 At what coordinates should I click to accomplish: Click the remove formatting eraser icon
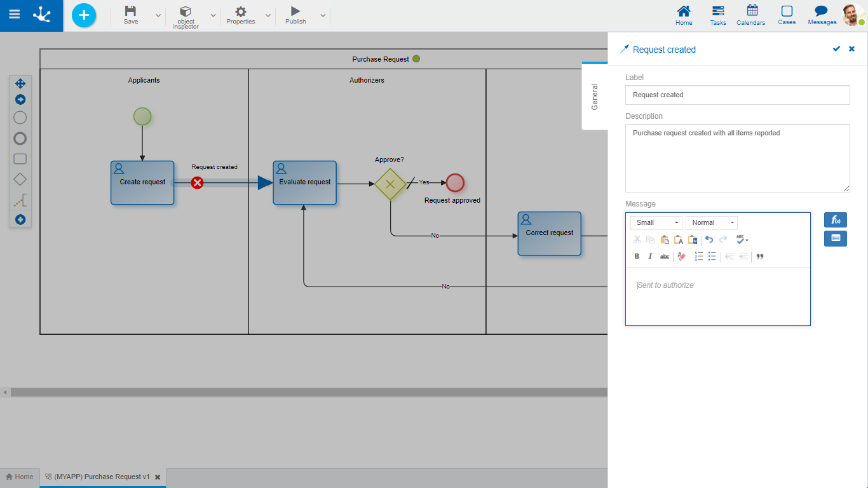(x=681, y=257)
